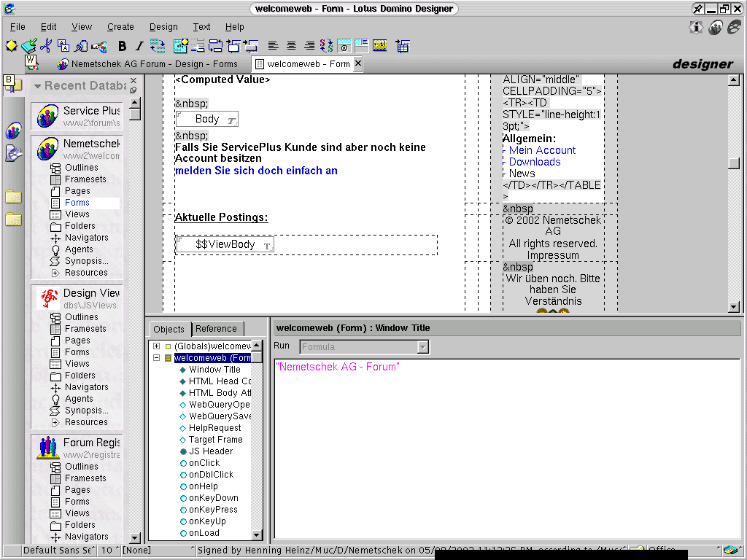Apply italic formatting with I icon
747x560 pixels.
point(139,46)
